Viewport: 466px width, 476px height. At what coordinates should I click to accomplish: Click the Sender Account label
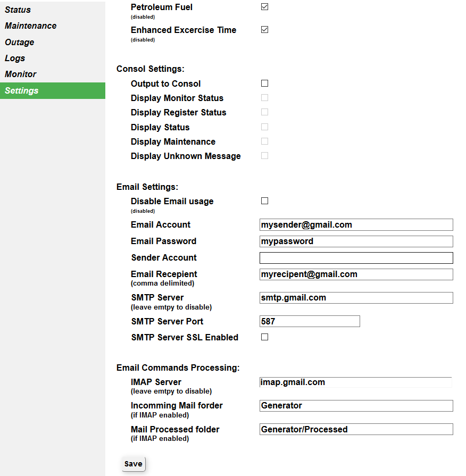click(x=164, y=258)
